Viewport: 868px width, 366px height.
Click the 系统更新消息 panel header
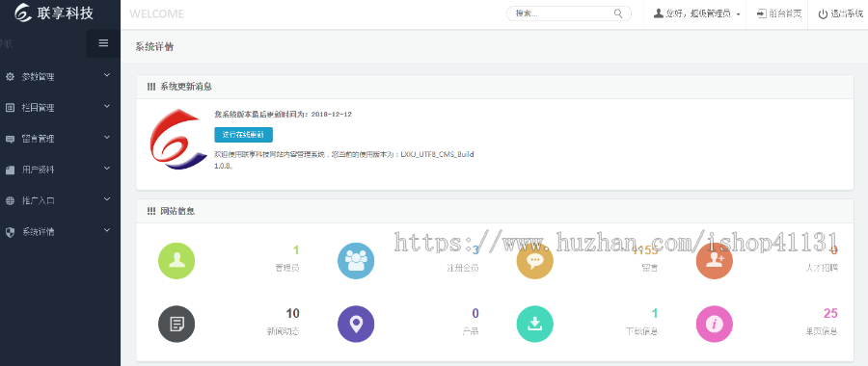click(495, 87)
